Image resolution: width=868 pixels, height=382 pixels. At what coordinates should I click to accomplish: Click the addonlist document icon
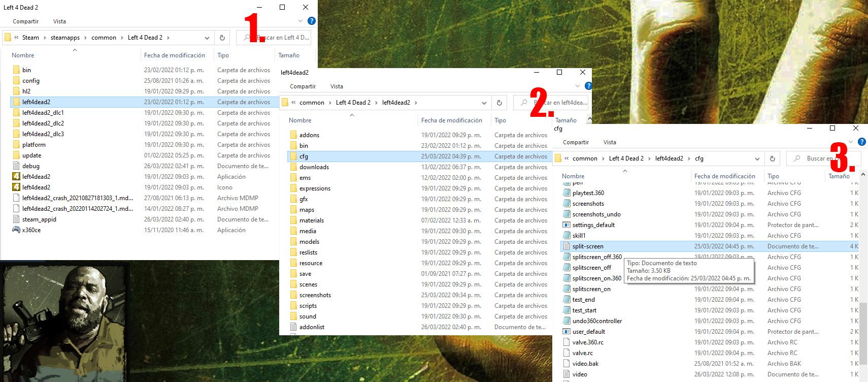(x=293, y=327)
